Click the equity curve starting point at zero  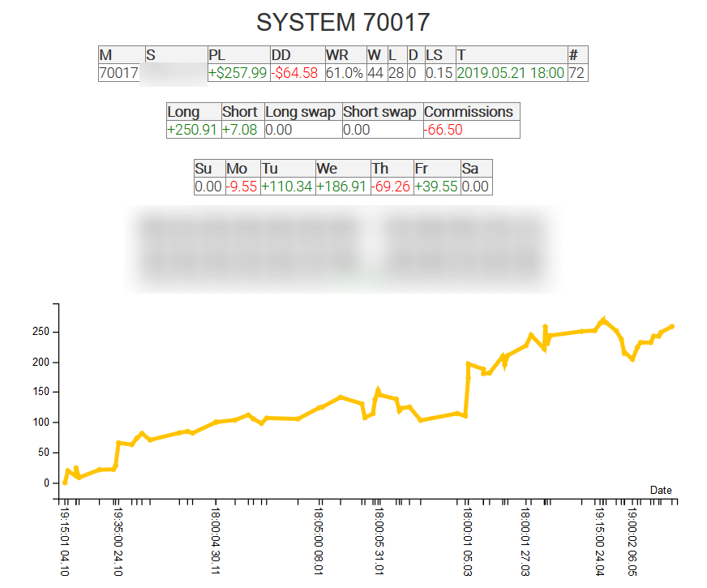click(x=65, y=483)
